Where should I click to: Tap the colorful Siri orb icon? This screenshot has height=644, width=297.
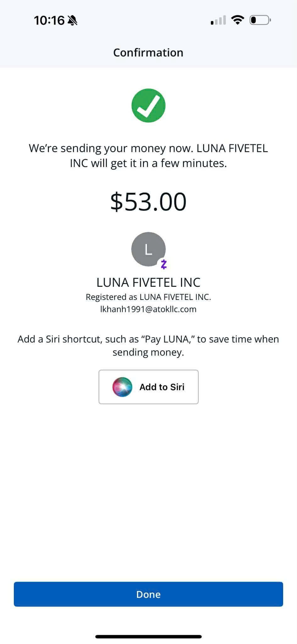pyautogui.click(x=122, y=387)
